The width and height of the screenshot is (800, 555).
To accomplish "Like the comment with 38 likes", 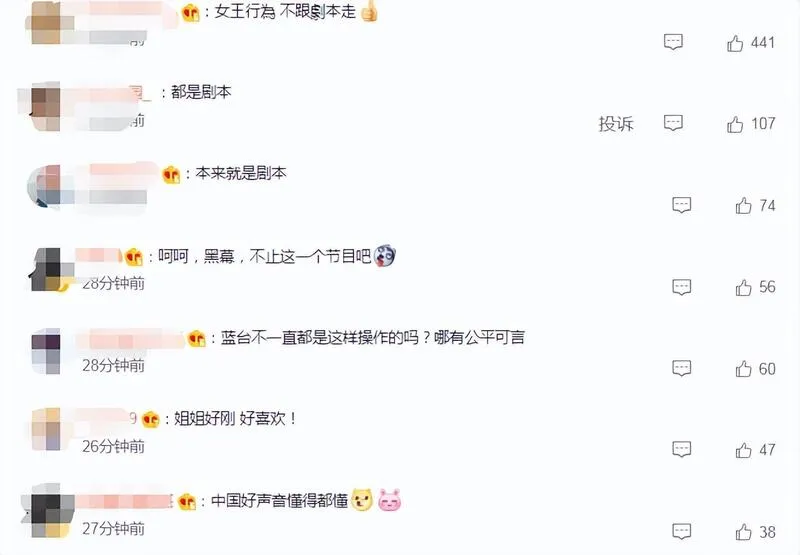I will tap(743, 532).
